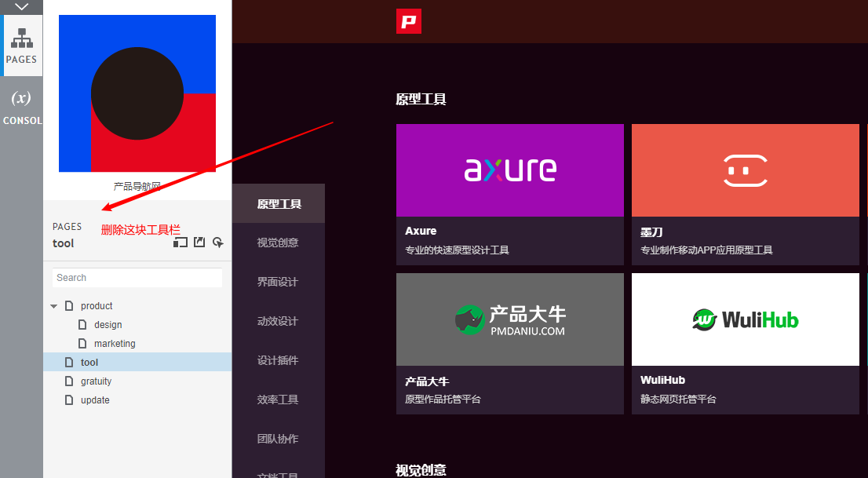Screen dimensions: 868x478
Task: Collapse the sidebar with the top chevron
Action: [22, 6]
